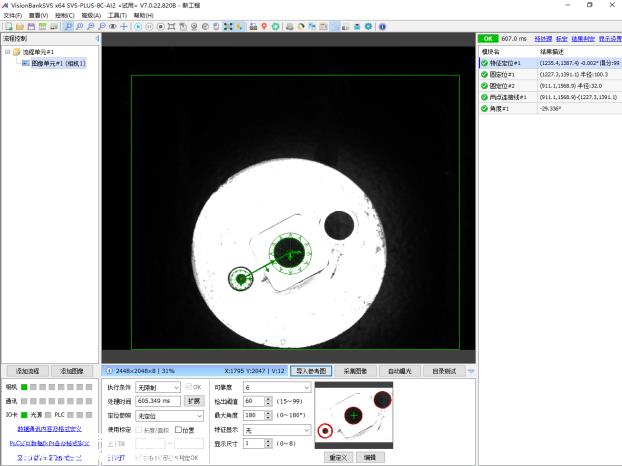Click the open folder toolbar icon
This screenshot has width=622, height=466.
click(x=20, y=27)
